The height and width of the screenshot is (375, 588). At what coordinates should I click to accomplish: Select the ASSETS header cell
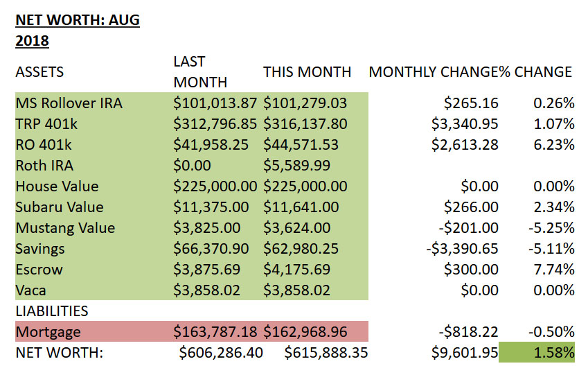[39, 72]
